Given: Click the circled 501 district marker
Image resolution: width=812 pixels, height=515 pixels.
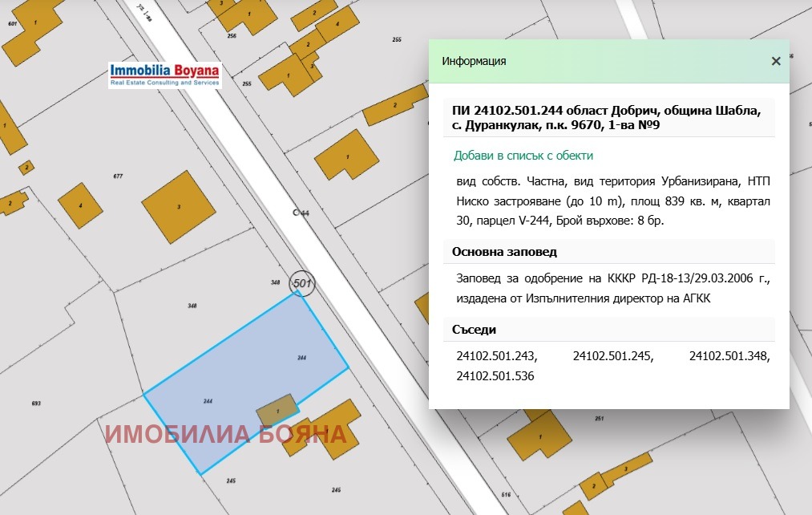Looking at the screenshot, I should 301,284.
